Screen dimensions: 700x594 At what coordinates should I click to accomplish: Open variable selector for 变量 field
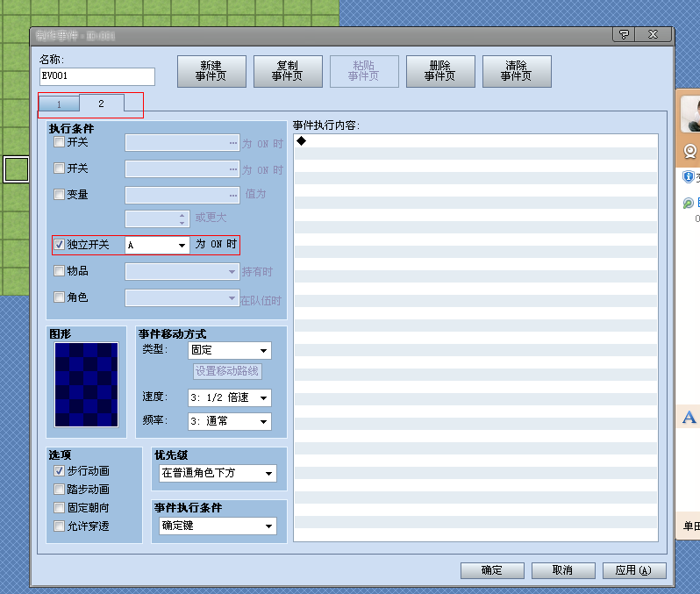[x=233, y=195]
